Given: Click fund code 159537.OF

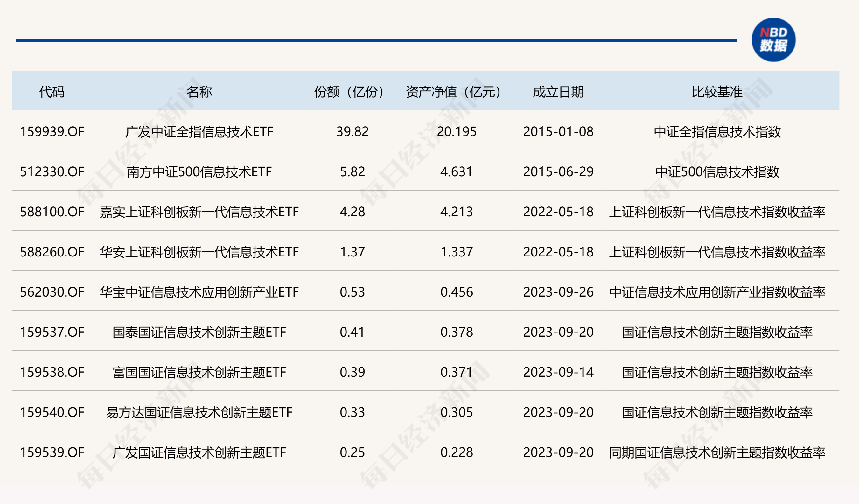Looking at the screenshot, I should point(52,332).
